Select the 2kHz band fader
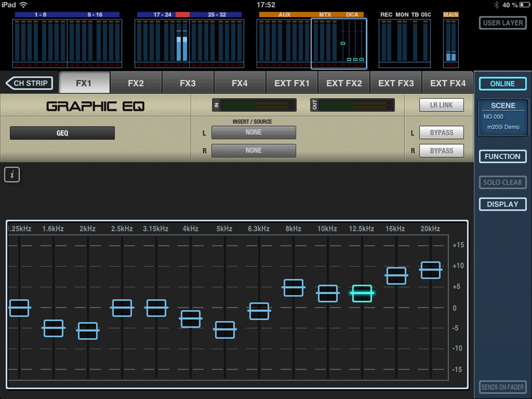Viewport: 532px width, 399px height. [x=88, y=331]
